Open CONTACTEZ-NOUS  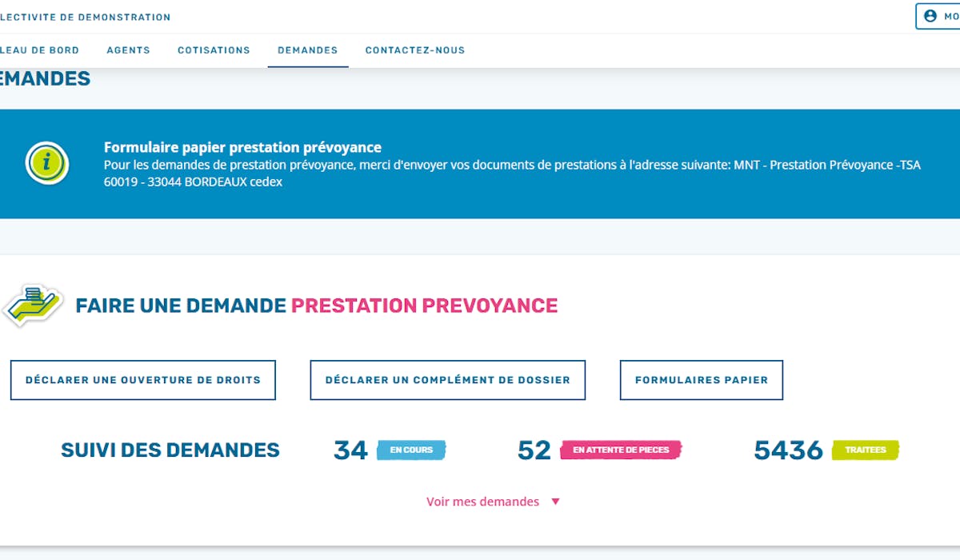415,50
